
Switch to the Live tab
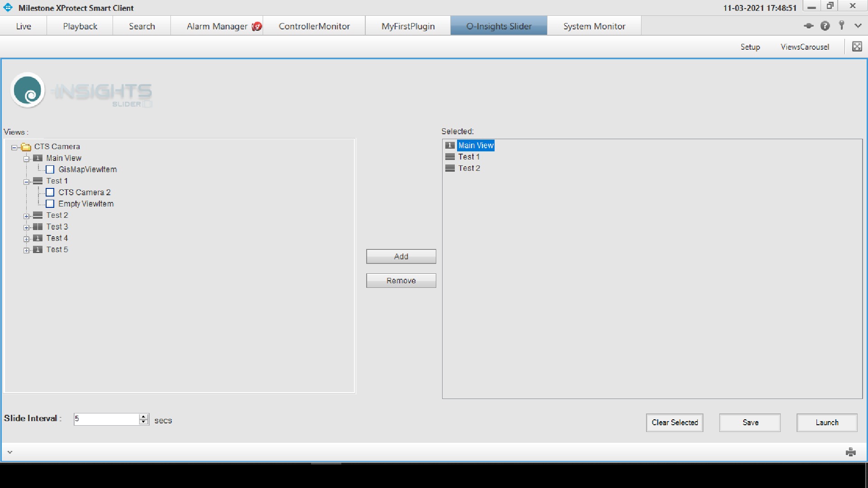[24, 26]
